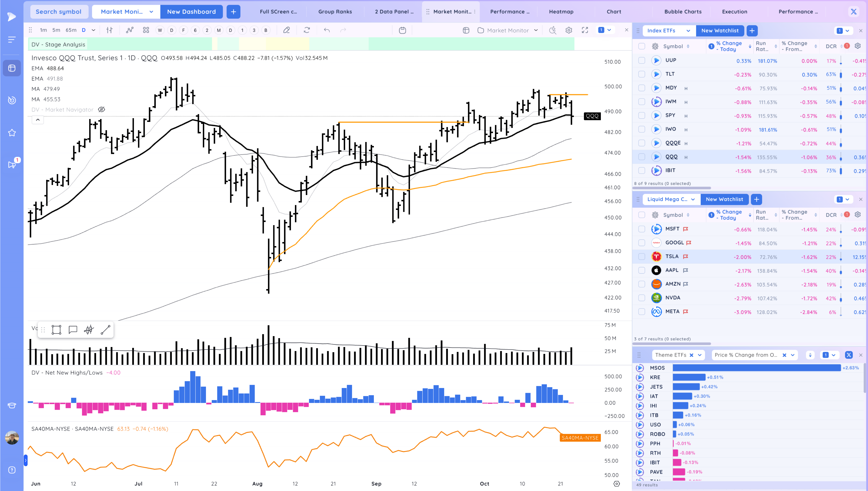Screen dimensions: 868x491
Task: Expand chart to fullscreen view
Action: click(585, 30)
